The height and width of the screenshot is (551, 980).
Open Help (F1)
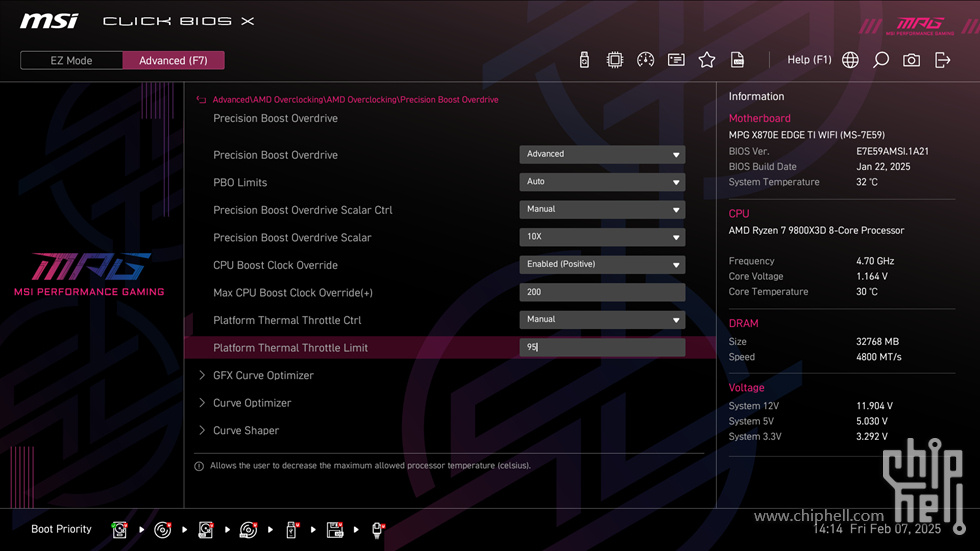tap(809, 60)
